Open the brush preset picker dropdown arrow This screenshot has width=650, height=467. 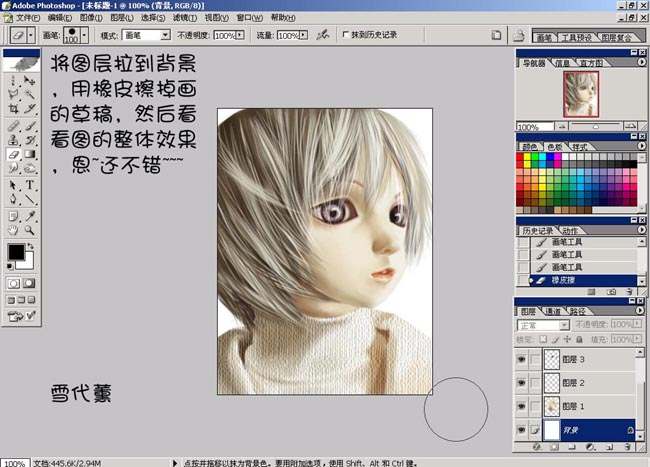tap(85, 35)
